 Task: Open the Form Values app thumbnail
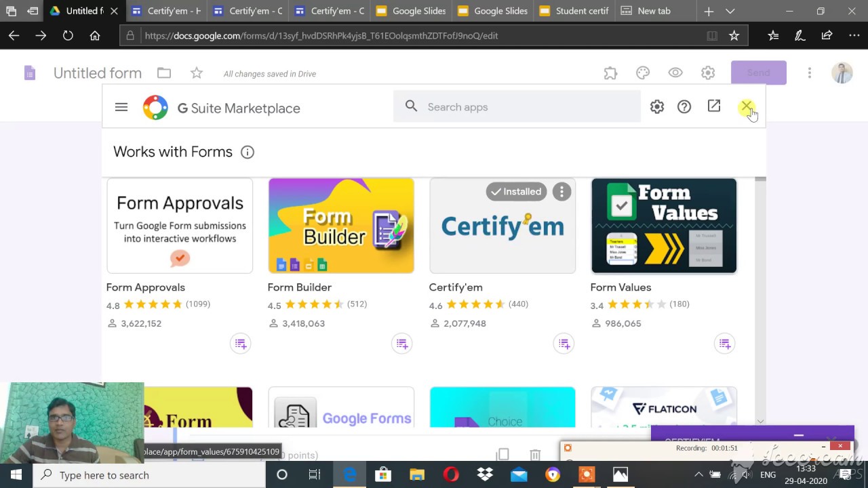(x=663, y=226)
